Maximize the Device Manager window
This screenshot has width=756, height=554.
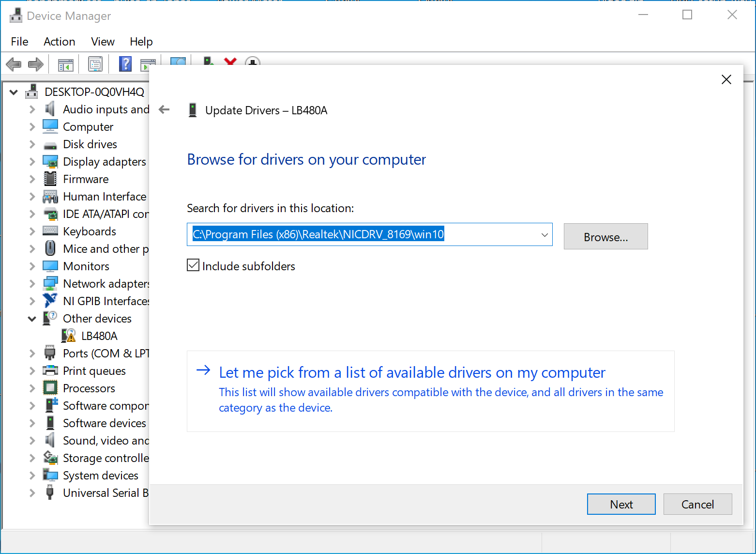(x=687, y=15)
